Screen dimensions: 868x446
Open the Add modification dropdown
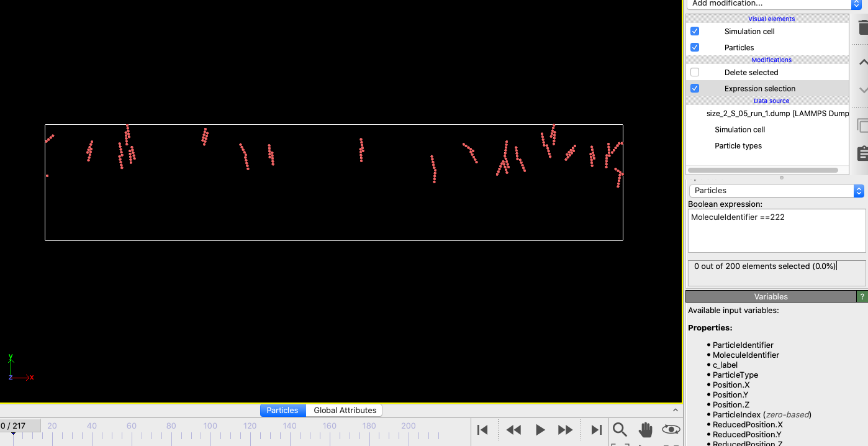[x=770, y=4]
